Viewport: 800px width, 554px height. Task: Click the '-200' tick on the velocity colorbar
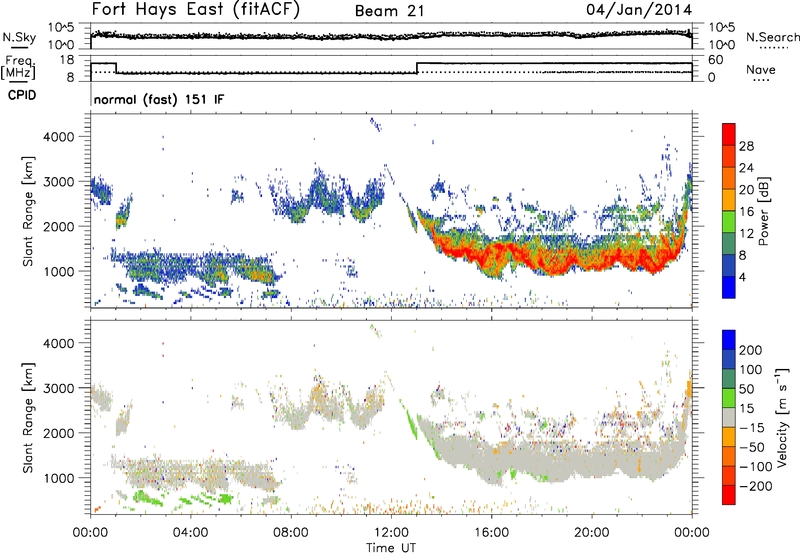pos(755,486)
